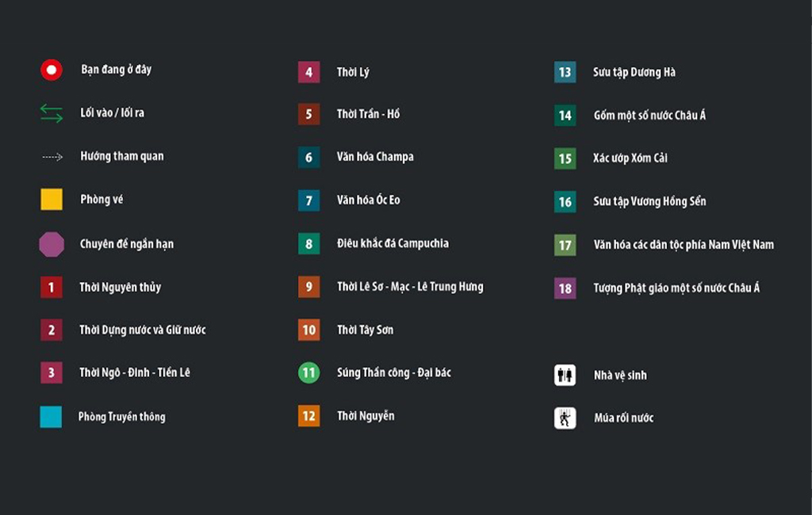Select the 'Phòng vé' label
The width and height of the screenshot is (812, 515).
pyautogui.click(x=101, y=200)
